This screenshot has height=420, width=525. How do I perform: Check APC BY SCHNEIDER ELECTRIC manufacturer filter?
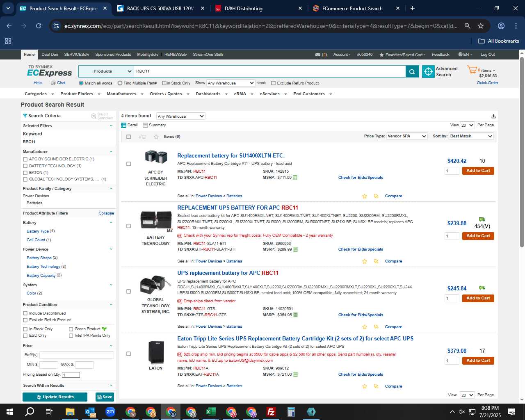tap(25, 159)
